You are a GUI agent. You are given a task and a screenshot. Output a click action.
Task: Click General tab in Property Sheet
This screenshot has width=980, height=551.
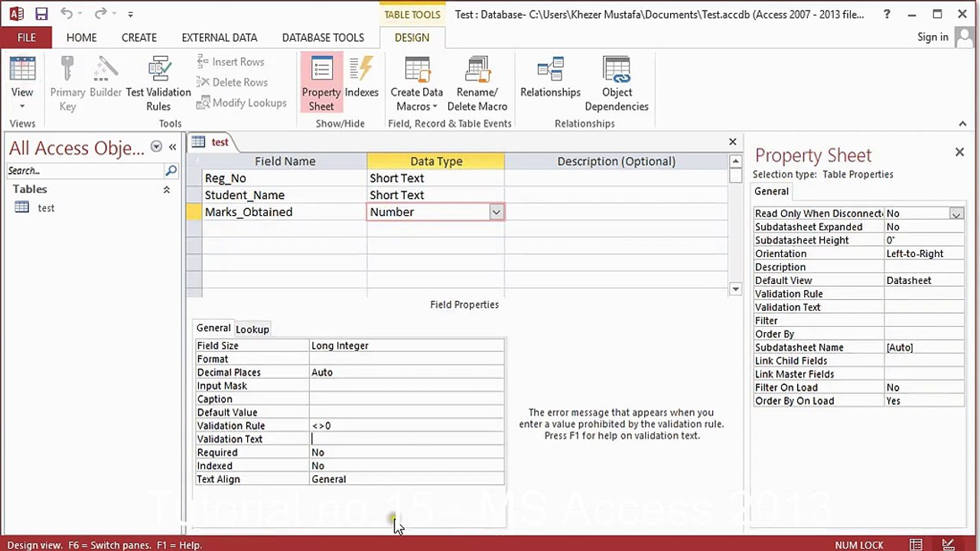[x=771, y=191]
